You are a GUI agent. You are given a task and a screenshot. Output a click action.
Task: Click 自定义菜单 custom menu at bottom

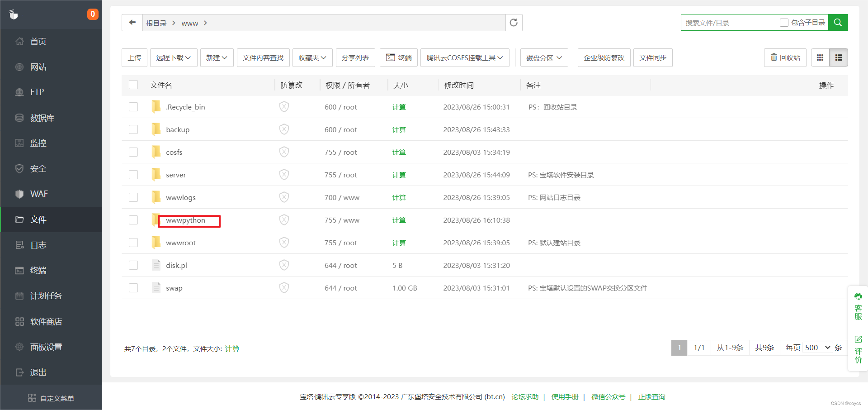point(51,398)
